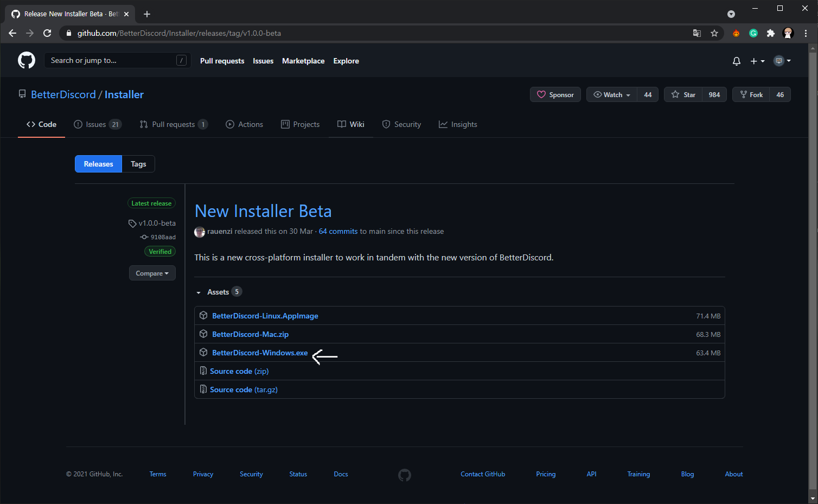This screenshot has width=818, height=504.
Task: Switch to the repository Issues tab
Action: 98,124
